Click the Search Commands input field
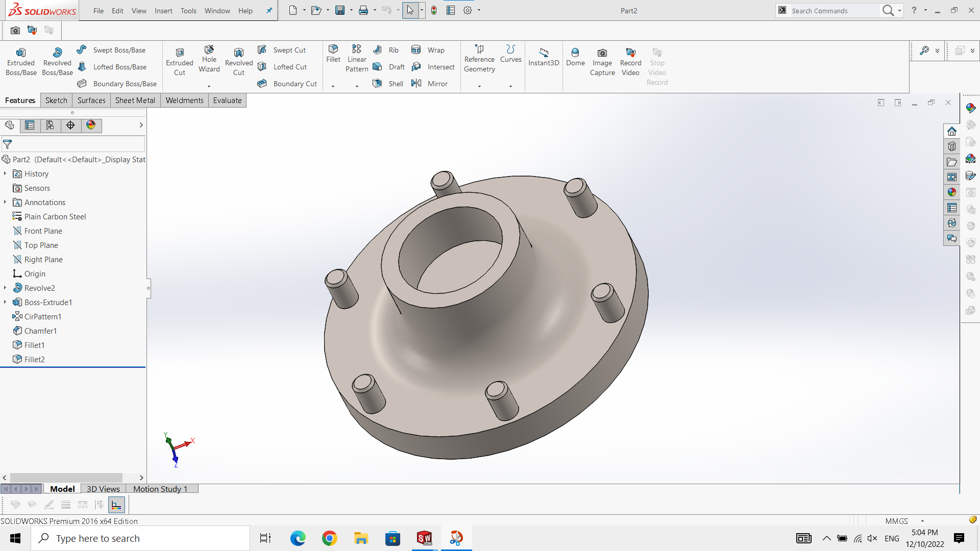 834,11
